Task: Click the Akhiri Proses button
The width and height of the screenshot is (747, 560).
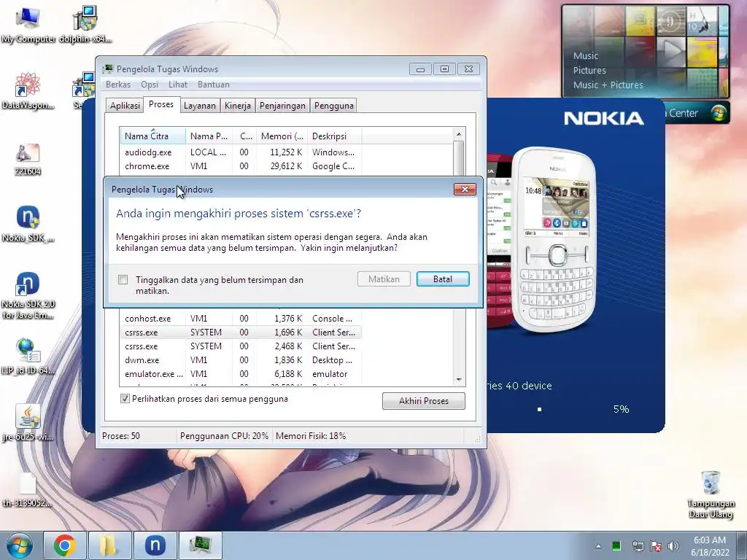Action: click(424, 401)
